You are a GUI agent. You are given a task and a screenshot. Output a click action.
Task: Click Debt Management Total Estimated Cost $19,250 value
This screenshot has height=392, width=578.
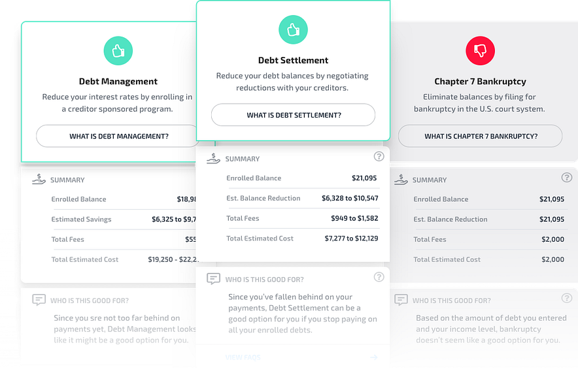pyautogui.click(x=173, y=259)
